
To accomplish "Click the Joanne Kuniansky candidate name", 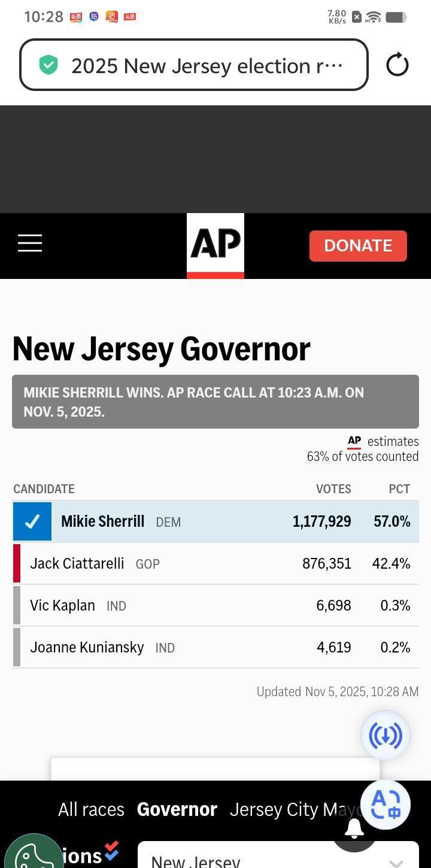I will [x=87, y=647].
